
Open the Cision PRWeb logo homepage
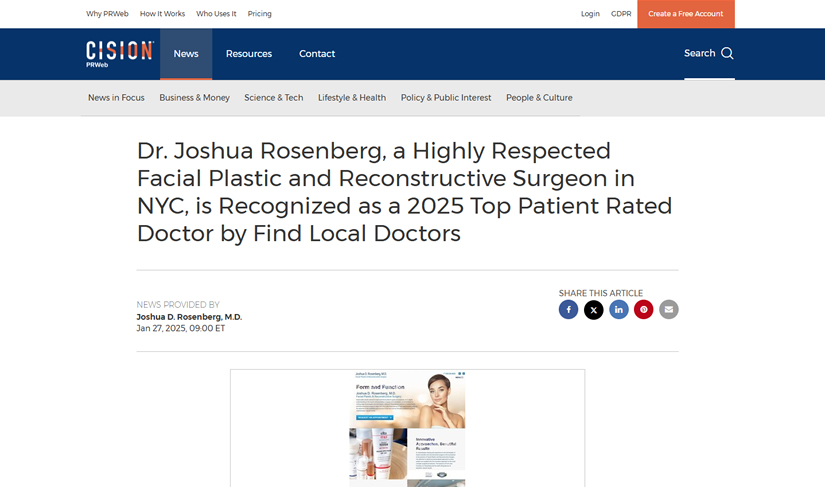(120, 54)
